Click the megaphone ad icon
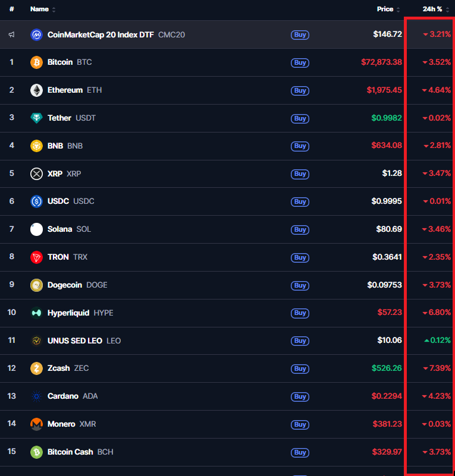 click(x=11, y=34)
